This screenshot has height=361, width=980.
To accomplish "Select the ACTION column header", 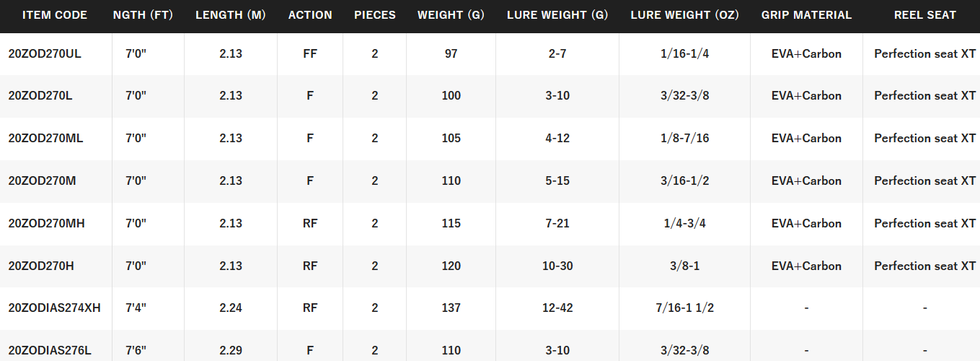I will [x=310, y=15].
